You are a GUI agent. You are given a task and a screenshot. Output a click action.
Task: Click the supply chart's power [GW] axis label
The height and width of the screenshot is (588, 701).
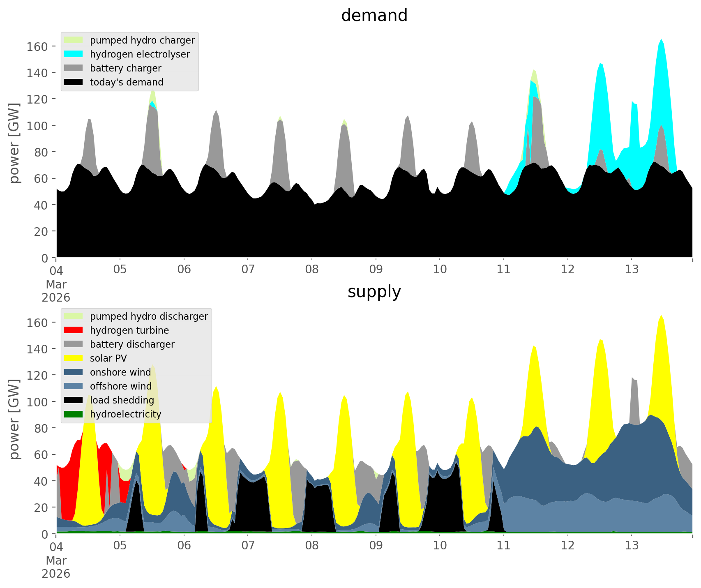14,419
